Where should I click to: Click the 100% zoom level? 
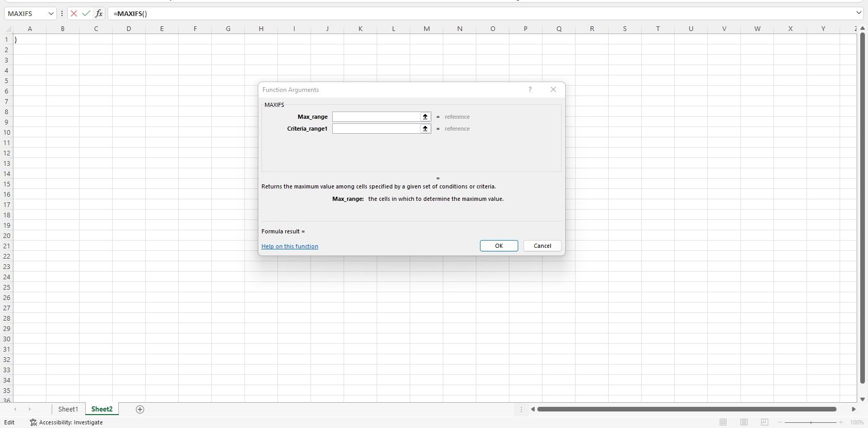click(857, 422)
